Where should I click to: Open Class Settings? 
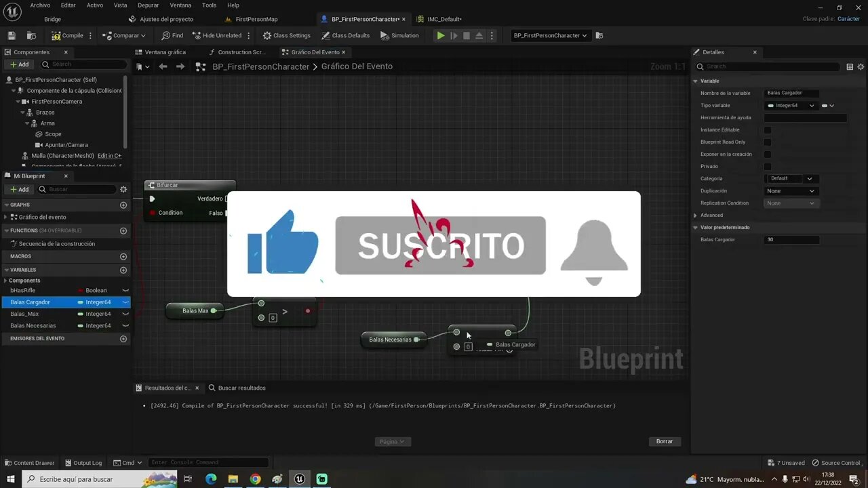(286, 35)
